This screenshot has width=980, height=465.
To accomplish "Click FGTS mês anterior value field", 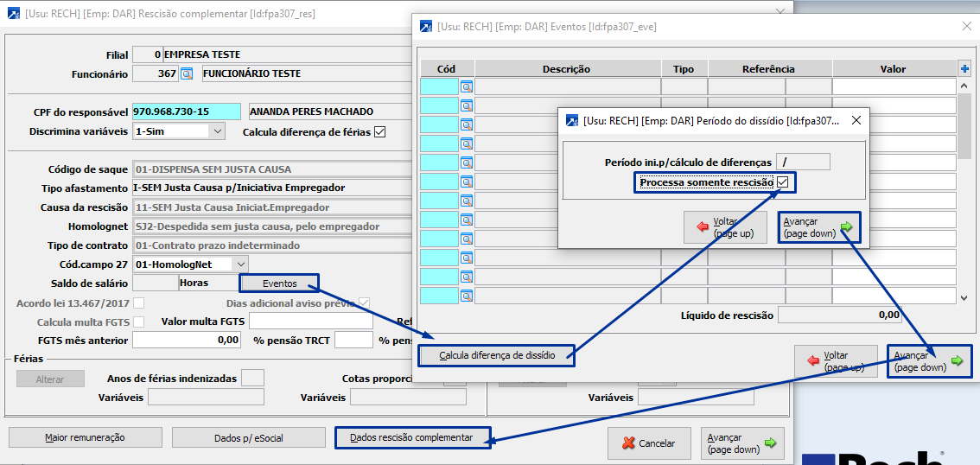I will tap(187, 340).
